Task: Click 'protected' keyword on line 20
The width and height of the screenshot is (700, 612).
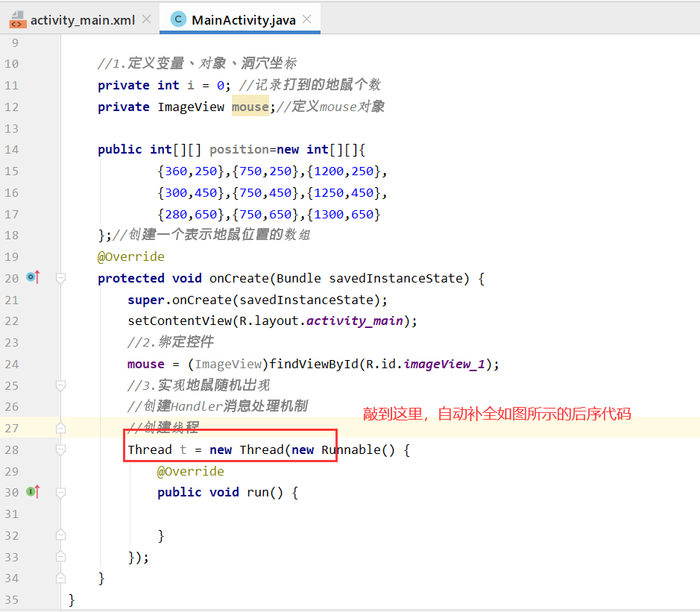Action: [130, 279]
